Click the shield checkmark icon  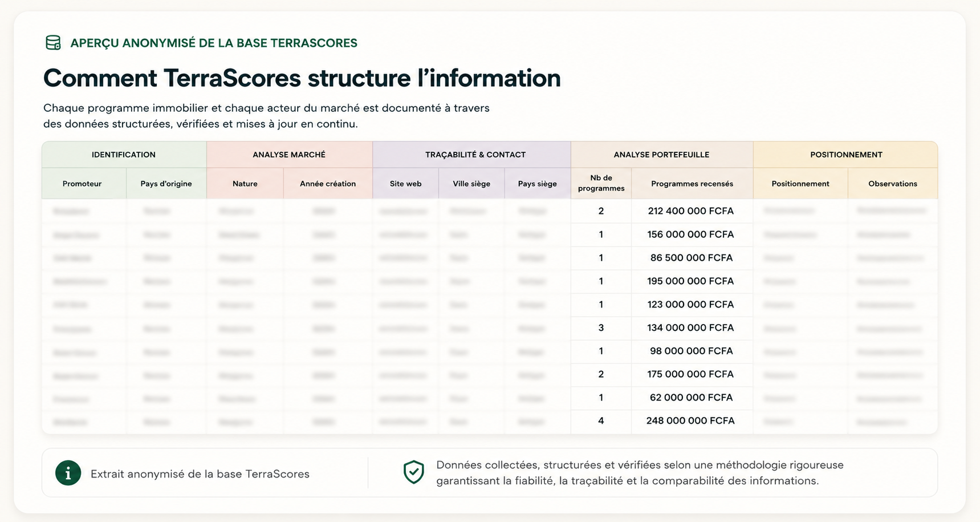tap(413, 472)
